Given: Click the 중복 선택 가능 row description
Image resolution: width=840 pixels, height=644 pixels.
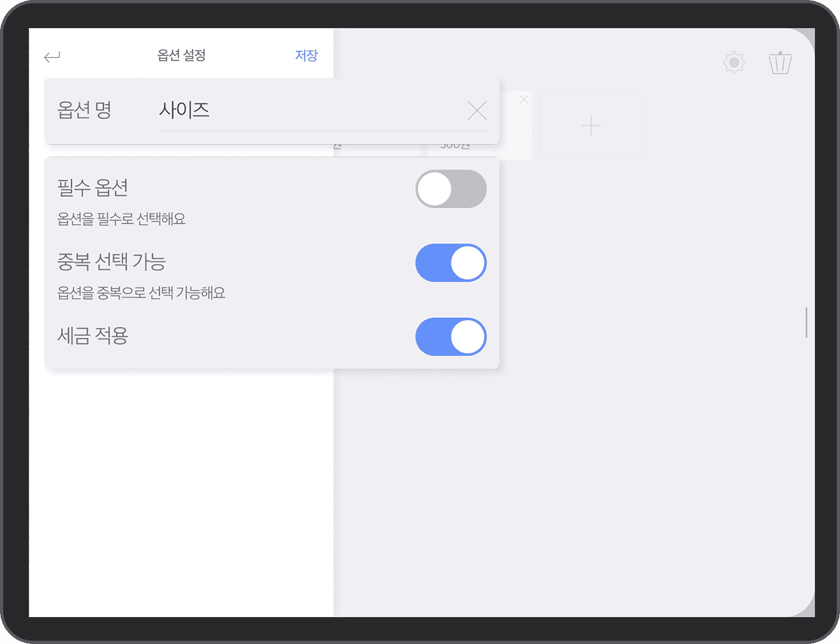Looking at the screenshot, I should point(140,293).
